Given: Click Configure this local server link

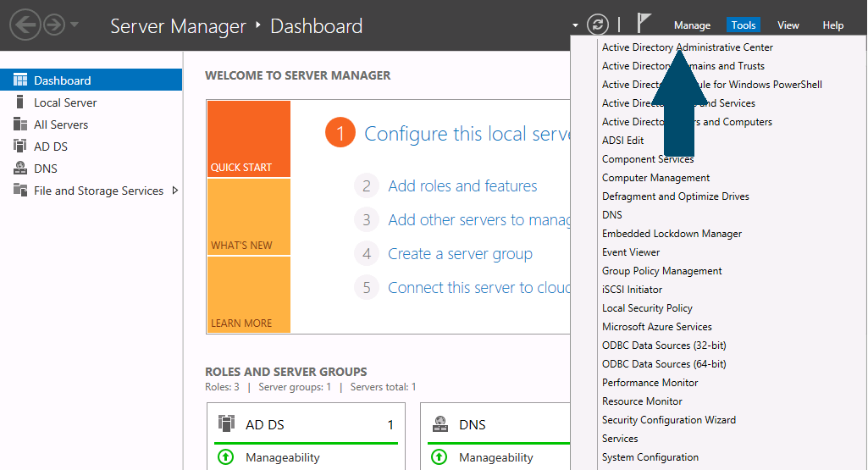Looking at the screenshot, I should [x=467, y=134].
